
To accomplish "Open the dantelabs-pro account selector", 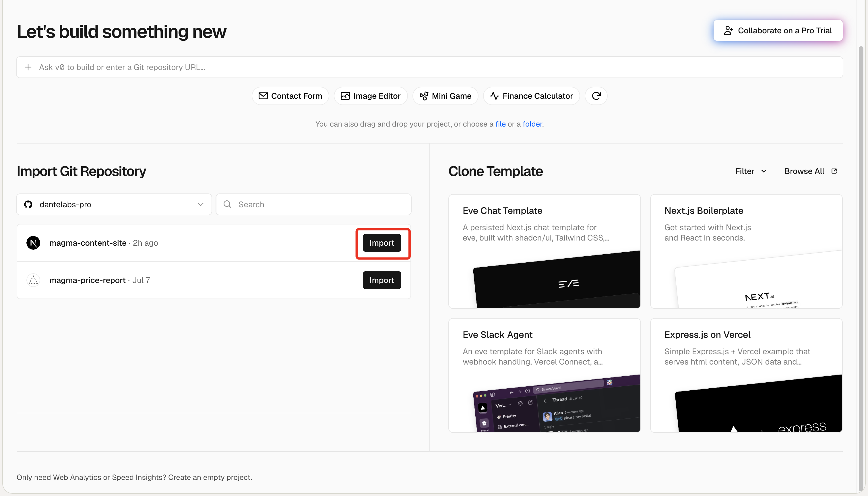I will [x=114, y=204].
